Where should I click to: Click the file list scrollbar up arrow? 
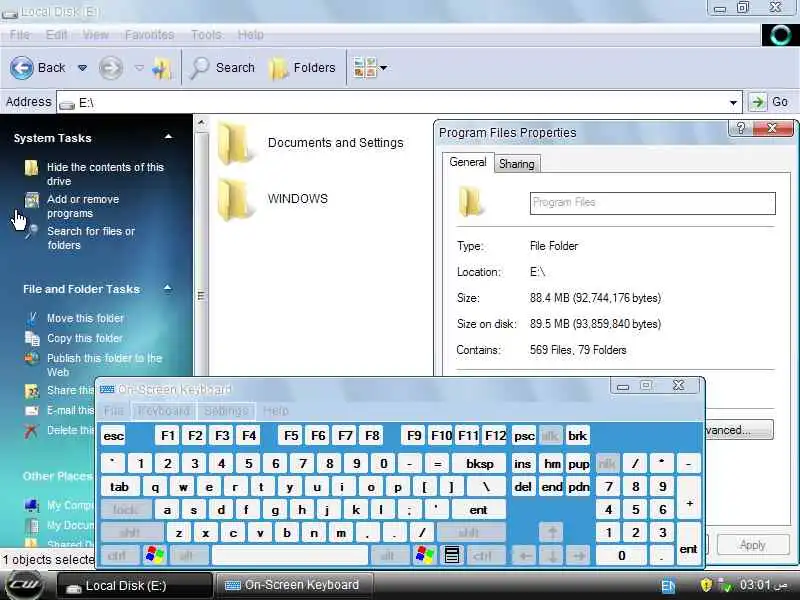tap(201, 122)
